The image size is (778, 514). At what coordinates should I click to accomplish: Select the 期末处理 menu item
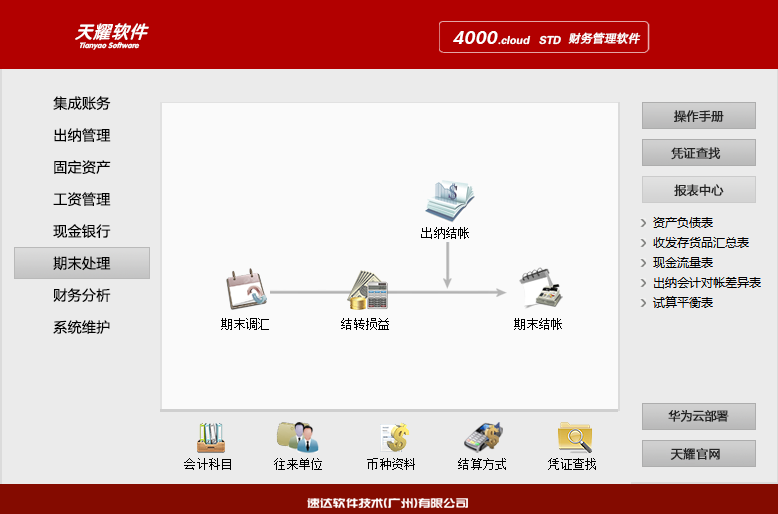click(82, 263)
